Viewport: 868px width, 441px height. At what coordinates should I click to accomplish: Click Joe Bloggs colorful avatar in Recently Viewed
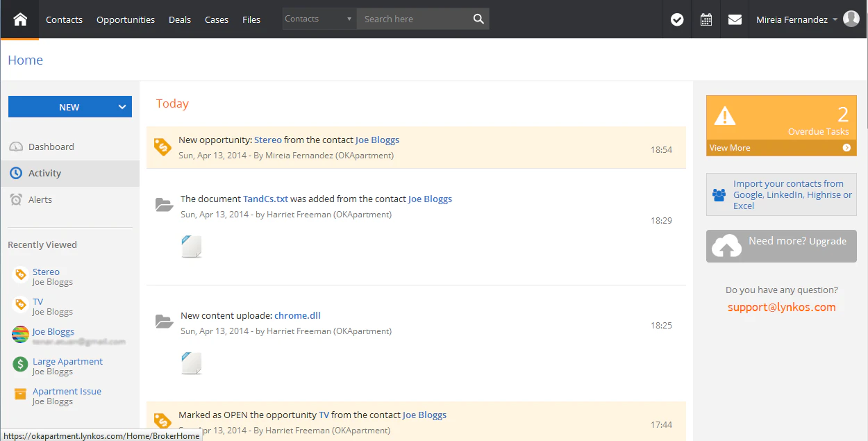coord(20,335)
